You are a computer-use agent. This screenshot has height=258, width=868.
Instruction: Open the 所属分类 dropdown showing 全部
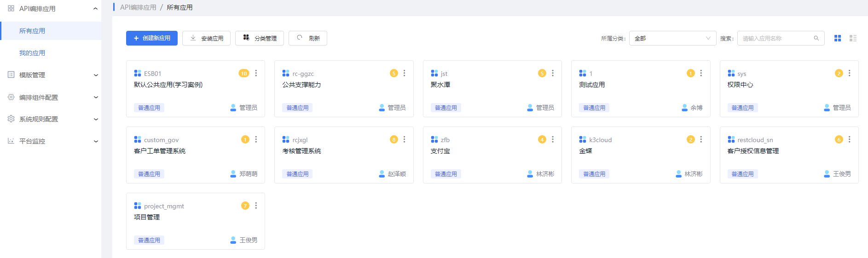point(672,38)
